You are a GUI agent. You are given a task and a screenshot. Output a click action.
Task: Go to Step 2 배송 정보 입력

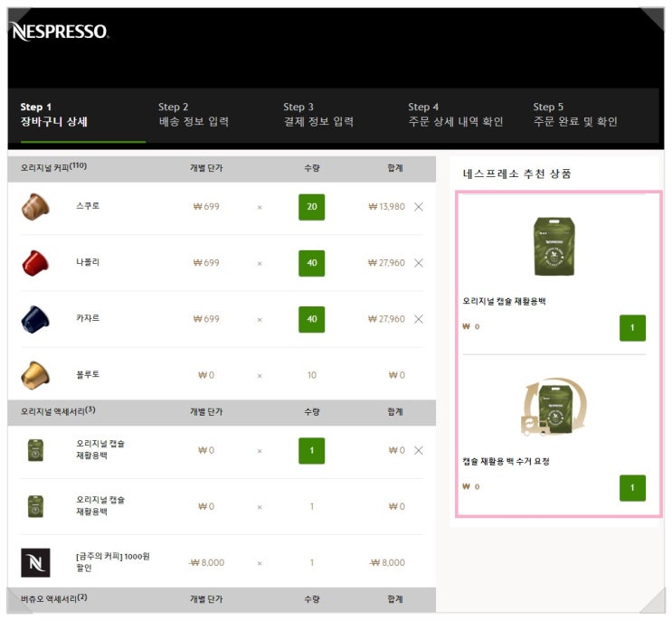tap(194, 115)
